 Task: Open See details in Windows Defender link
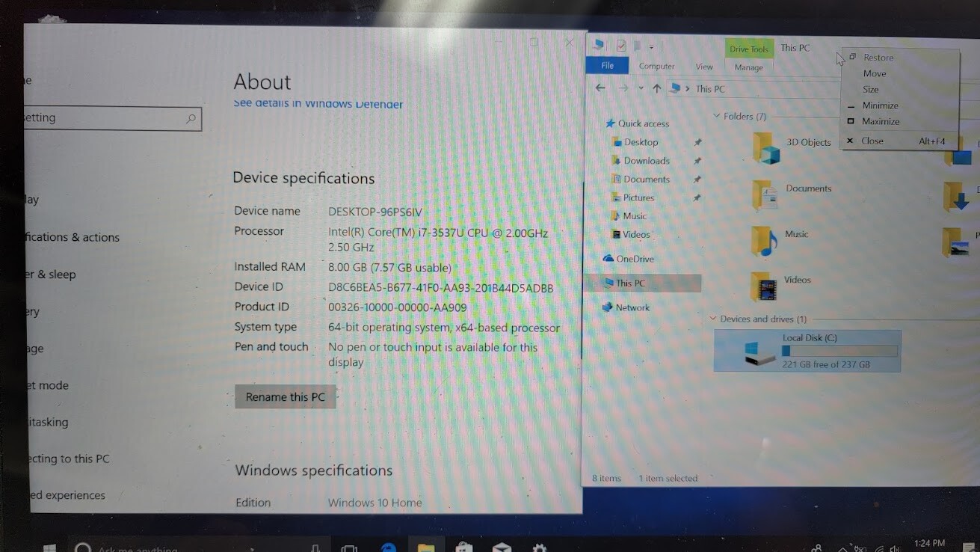click(318, 104)
